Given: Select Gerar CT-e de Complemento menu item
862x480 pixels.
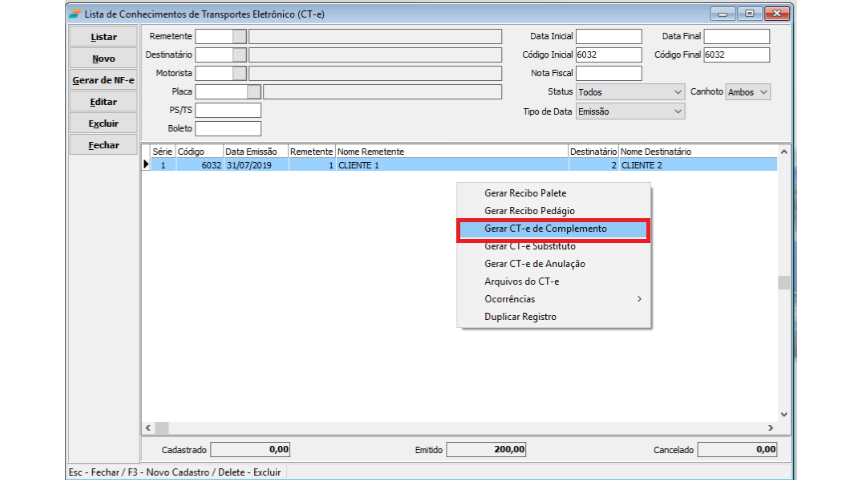Looking at the screenshot, I should coord(552,229).
